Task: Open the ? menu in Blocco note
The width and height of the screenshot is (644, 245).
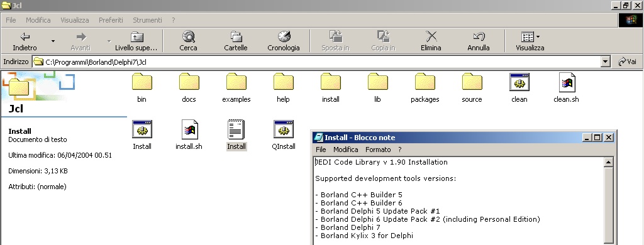Action: coord(399,150)
